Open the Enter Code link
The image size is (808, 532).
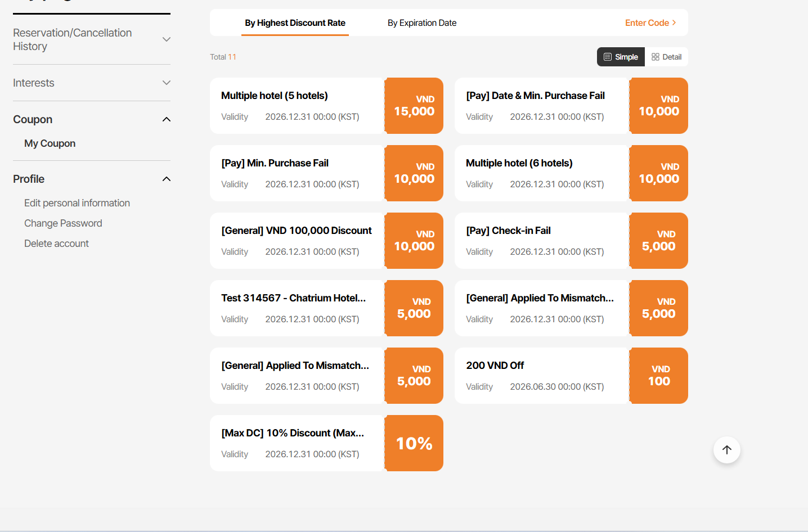pyautogui.click(x=650, y=23)
